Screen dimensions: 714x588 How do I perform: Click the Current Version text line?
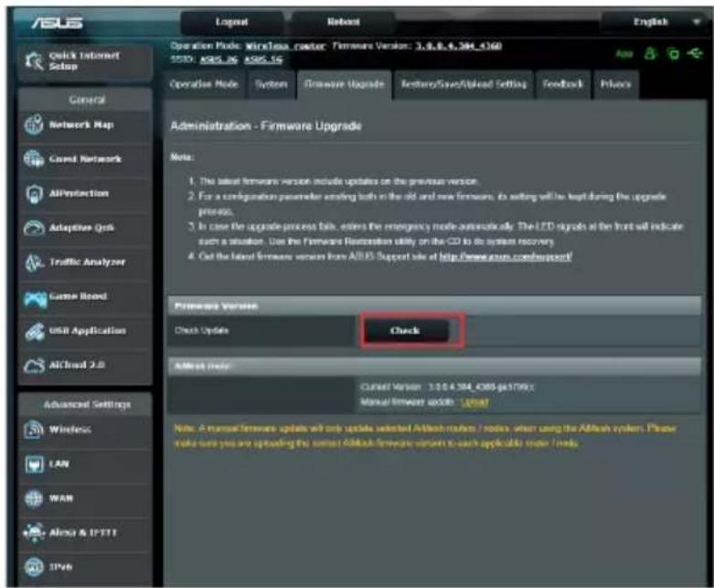coord(447,387)
